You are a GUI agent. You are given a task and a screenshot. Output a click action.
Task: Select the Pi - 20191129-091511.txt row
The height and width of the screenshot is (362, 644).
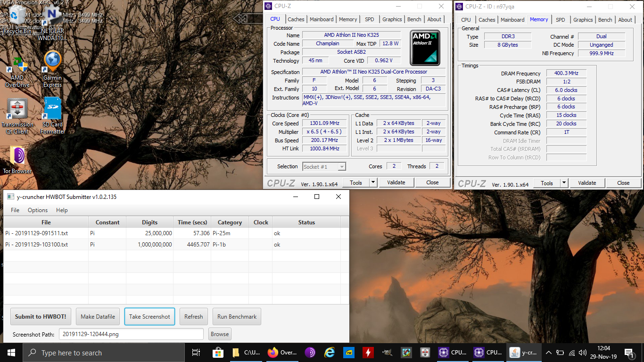(x=176, y=233)
